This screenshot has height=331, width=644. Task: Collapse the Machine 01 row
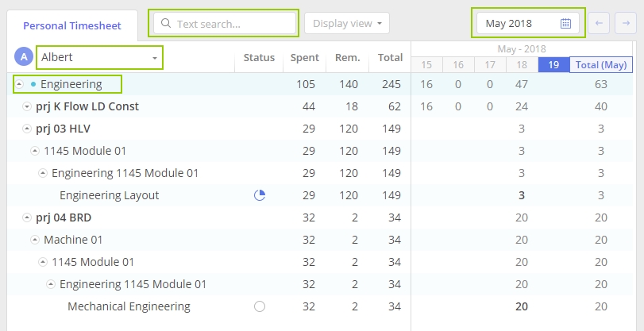[x=35, y=240]
